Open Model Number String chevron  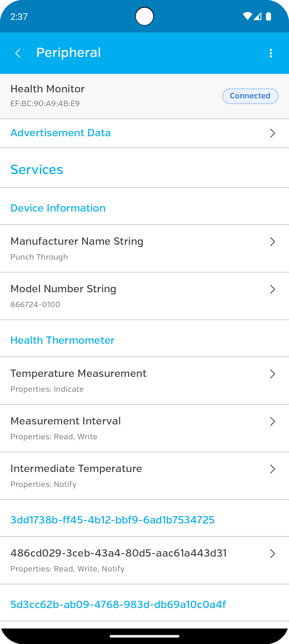pyautogui.click(x=272, y=289)
